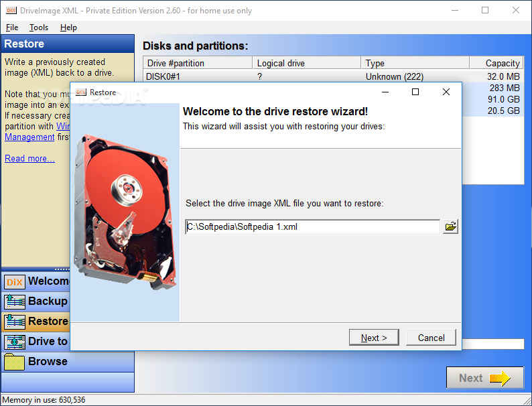This screenshot has width=532, height=406.
Task: Click the 20.5 GB capacity cell
Action: coord(503,111)
